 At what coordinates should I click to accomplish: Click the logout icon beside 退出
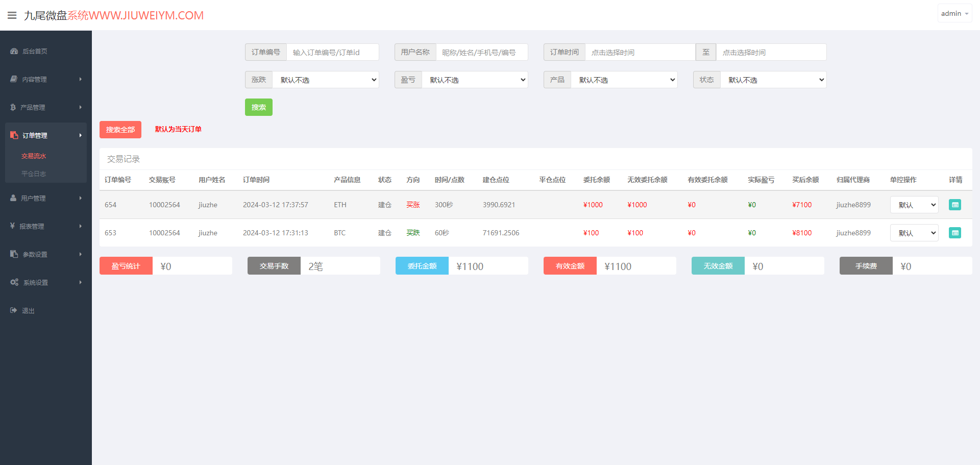(x=14, y=310)
